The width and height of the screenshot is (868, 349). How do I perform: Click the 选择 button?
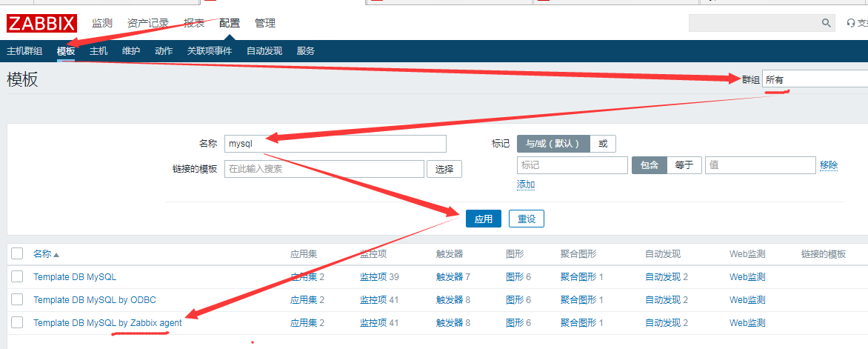[444, 169]
